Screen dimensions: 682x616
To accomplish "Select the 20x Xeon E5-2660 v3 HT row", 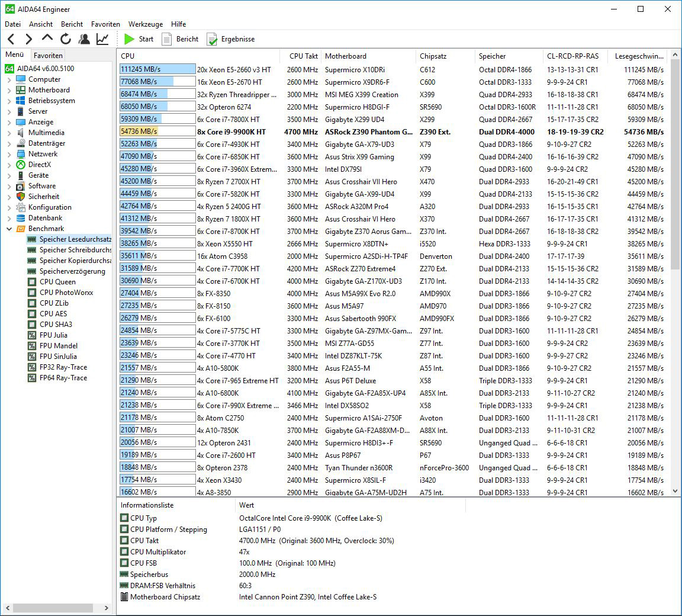I will (394, 70).
